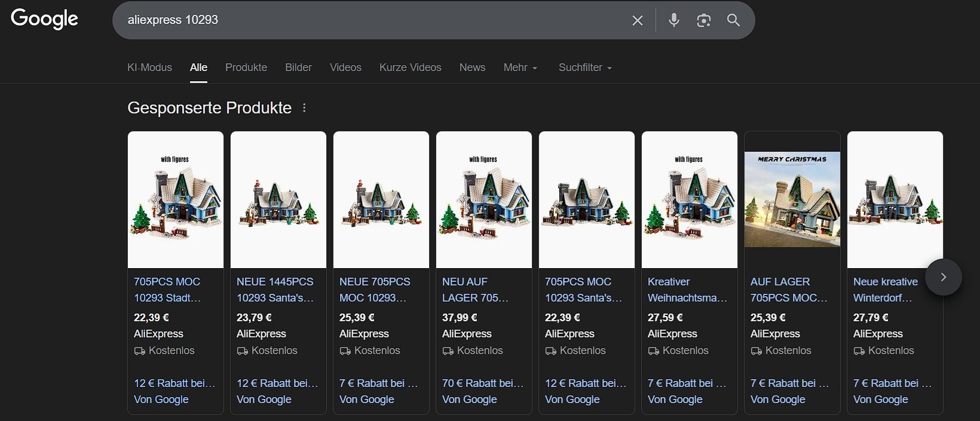Start voice search with microphone icon
Viewport: 980px width, 421px height.
[x=673, y=20]
